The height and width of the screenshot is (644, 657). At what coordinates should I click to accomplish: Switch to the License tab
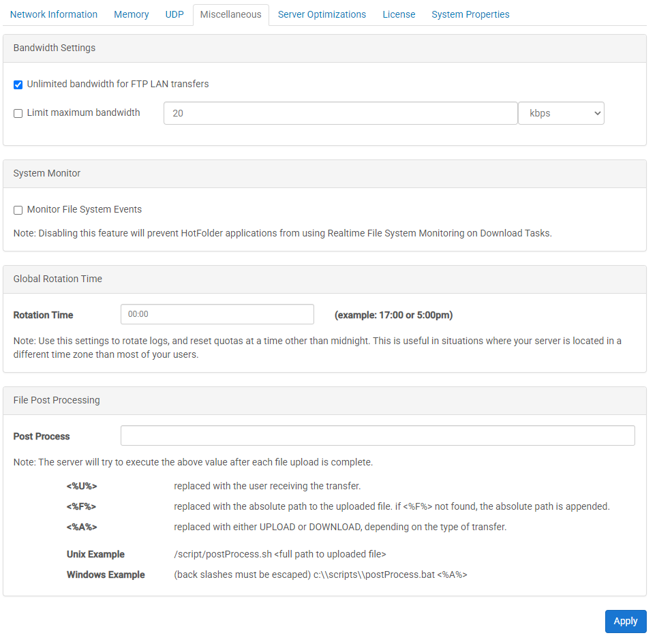(399, 15)
